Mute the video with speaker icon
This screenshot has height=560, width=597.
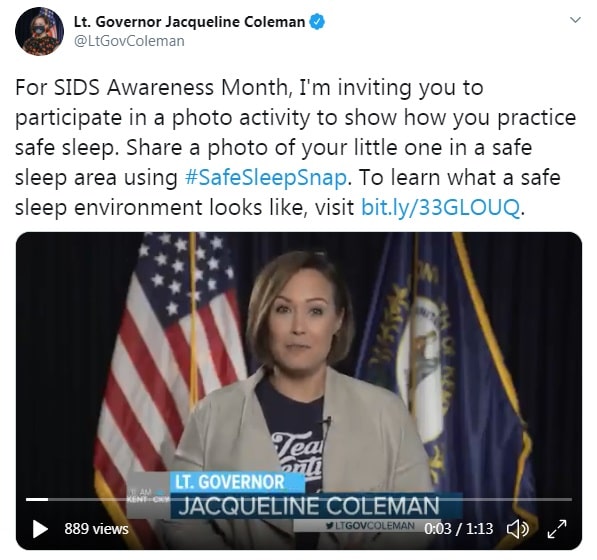[x=517, y=529]
